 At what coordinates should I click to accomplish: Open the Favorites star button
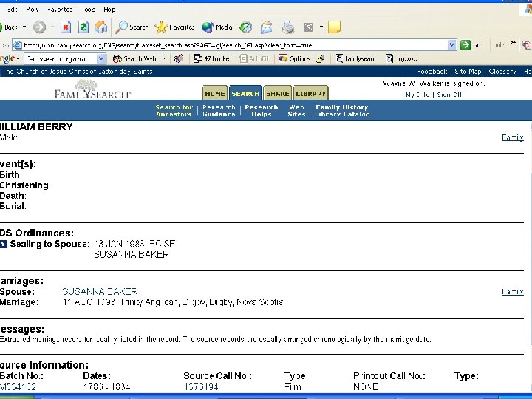point(174,27)
